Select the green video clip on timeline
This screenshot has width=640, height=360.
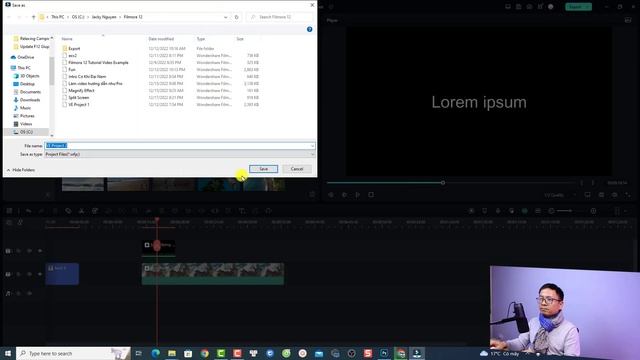click(213, 273)
